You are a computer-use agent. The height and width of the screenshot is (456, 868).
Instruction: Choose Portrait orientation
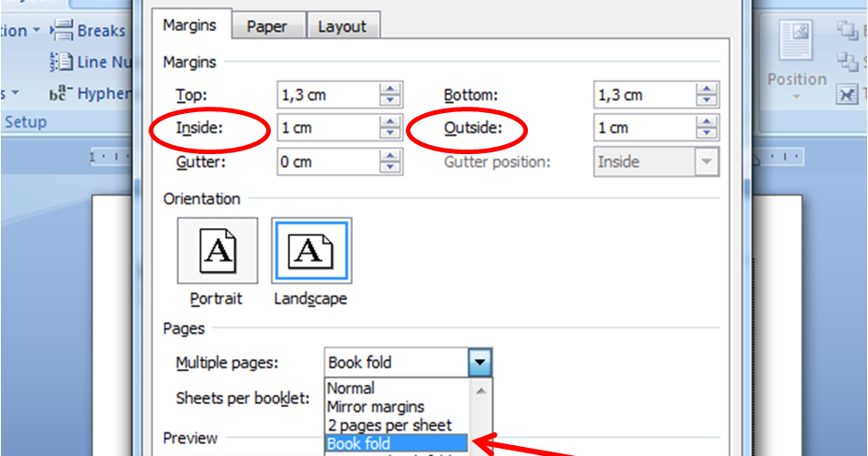tap(218, 251)
